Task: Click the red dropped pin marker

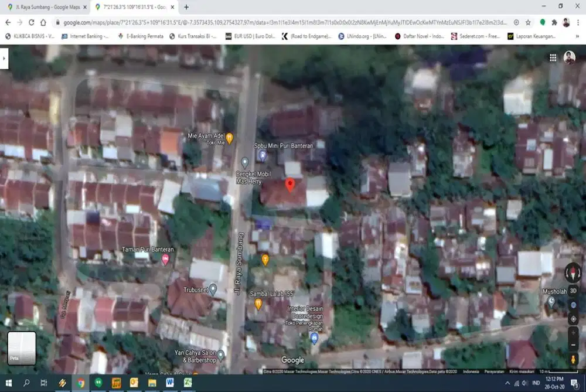Action: [290, 185]
